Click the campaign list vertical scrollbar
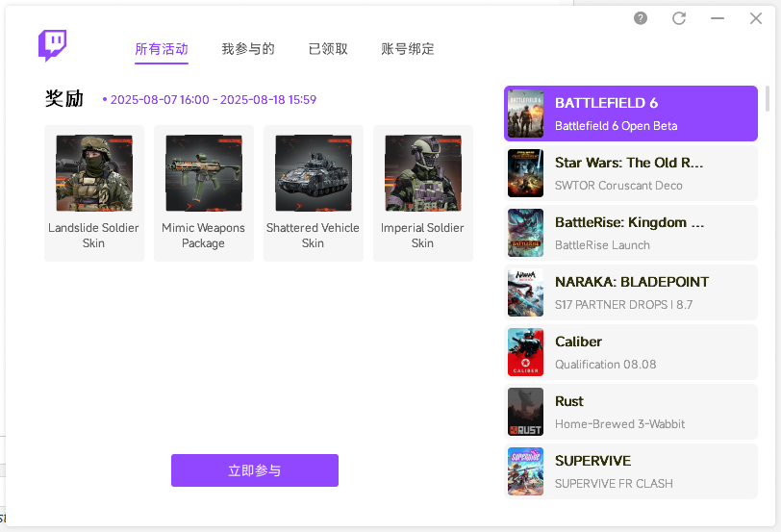The image size is (781, 532). coord(768,99)
